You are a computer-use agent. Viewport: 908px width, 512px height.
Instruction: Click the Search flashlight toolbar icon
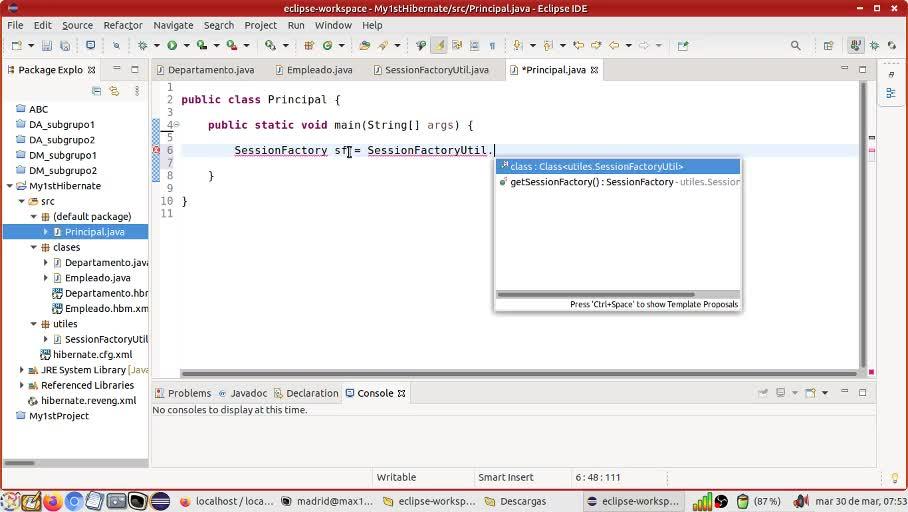tap(383, 45)
